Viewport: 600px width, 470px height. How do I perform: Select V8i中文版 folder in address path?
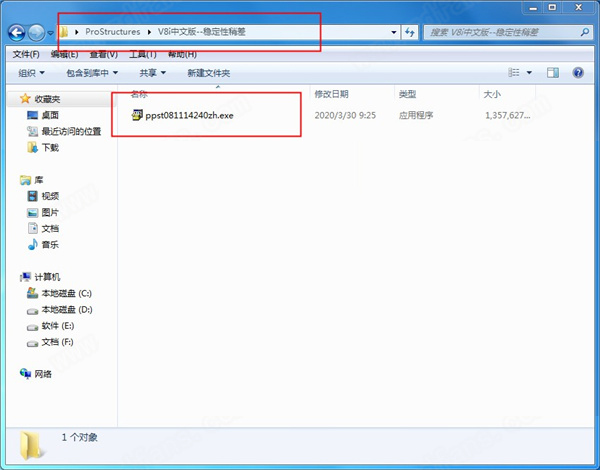coord(201,32)
